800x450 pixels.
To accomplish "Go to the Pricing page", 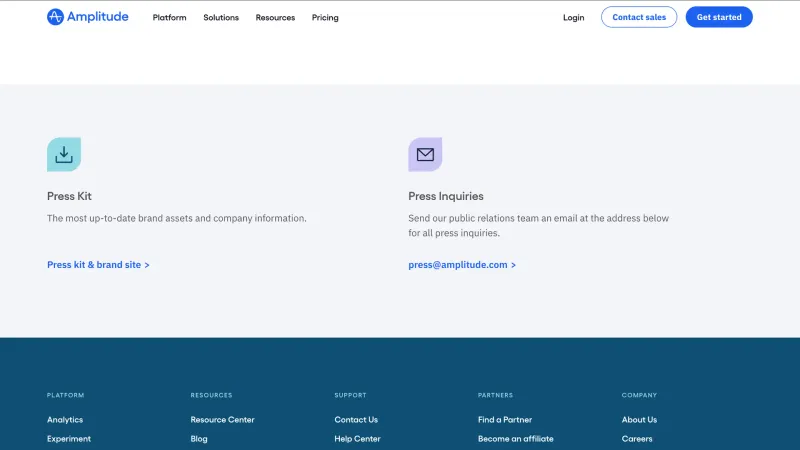I will pos(325,17).
